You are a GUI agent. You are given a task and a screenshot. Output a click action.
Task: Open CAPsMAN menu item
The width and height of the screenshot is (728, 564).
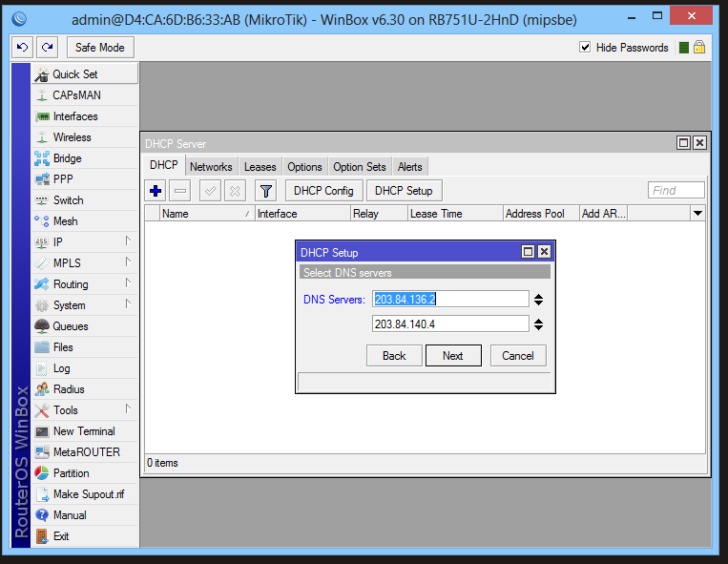point(85,95)
